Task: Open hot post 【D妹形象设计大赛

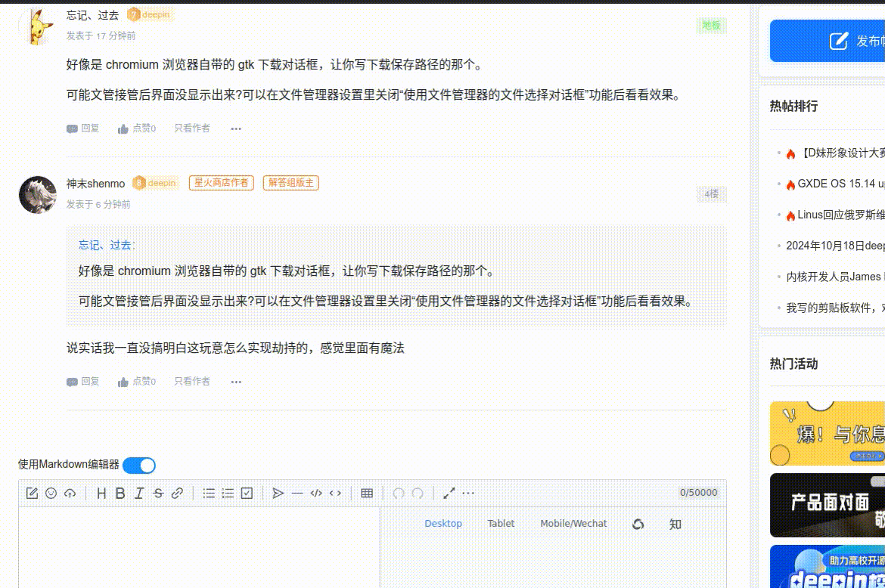Action: tap(843, 153)
